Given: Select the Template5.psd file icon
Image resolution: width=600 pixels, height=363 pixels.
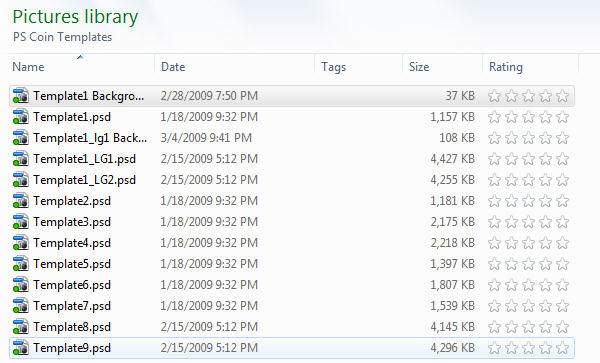Looking at the screenshot, I should click(20, 264).
